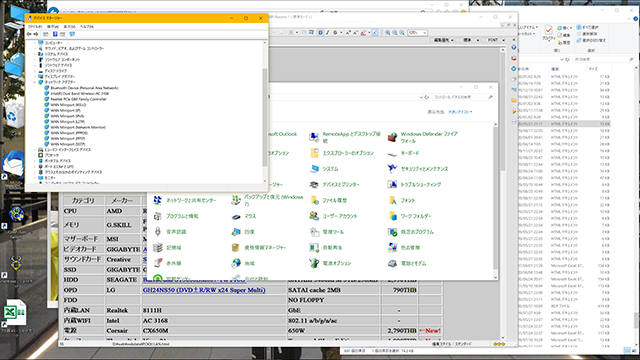The image size is (640, 360).
Task: Click すべて選択 in Explorer ribbon
Action: 587,27
